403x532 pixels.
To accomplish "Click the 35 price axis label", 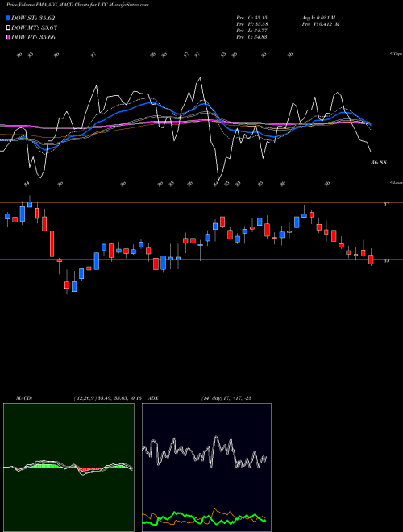I will pos(386,260).
